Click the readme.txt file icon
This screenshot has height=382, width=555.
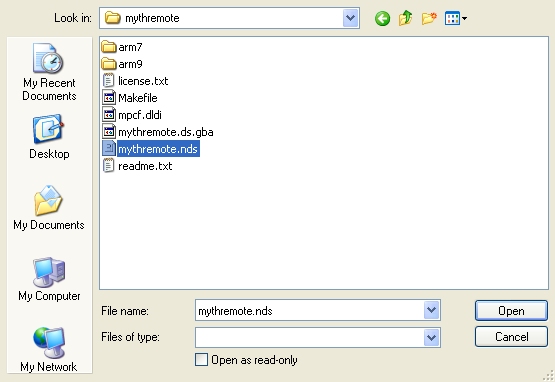coord(108,166)
